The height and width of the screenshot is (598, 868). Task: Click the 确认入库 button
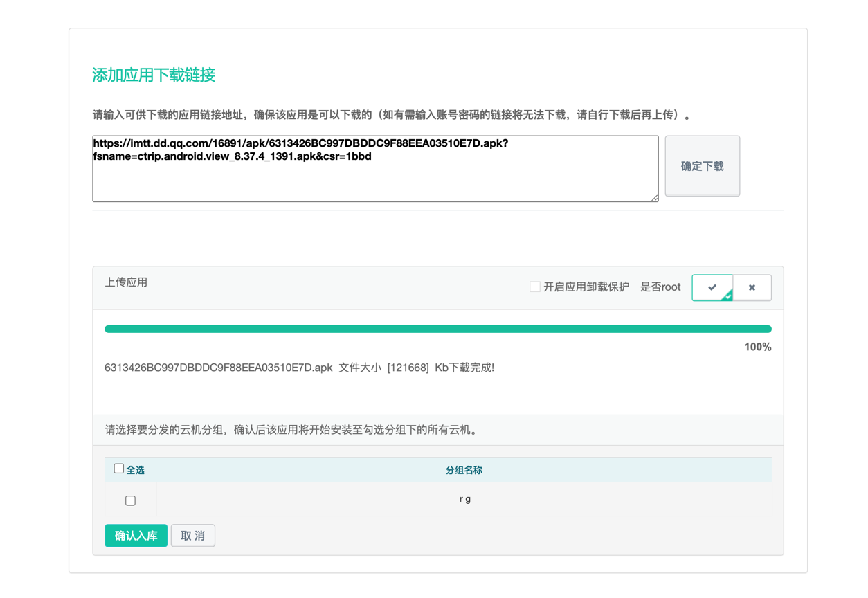click(136, 535)
